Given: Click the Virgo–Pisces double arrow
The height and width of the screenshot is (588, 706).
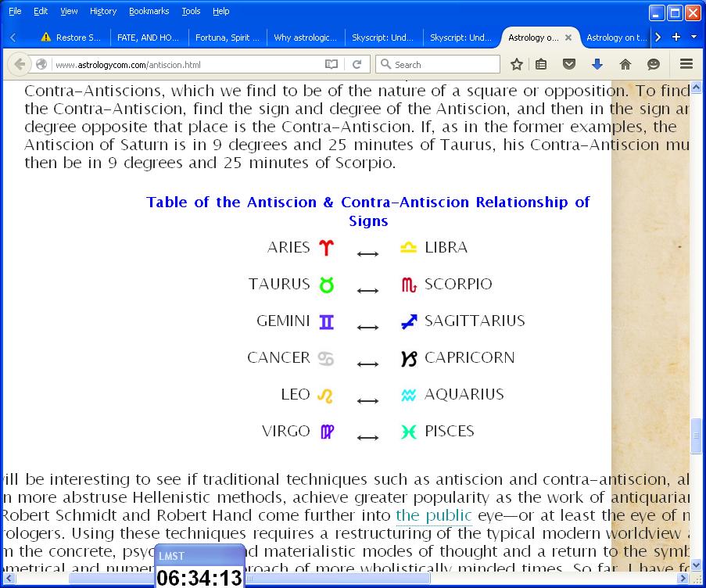Looking at the screenshot, I should pos(367,438).
